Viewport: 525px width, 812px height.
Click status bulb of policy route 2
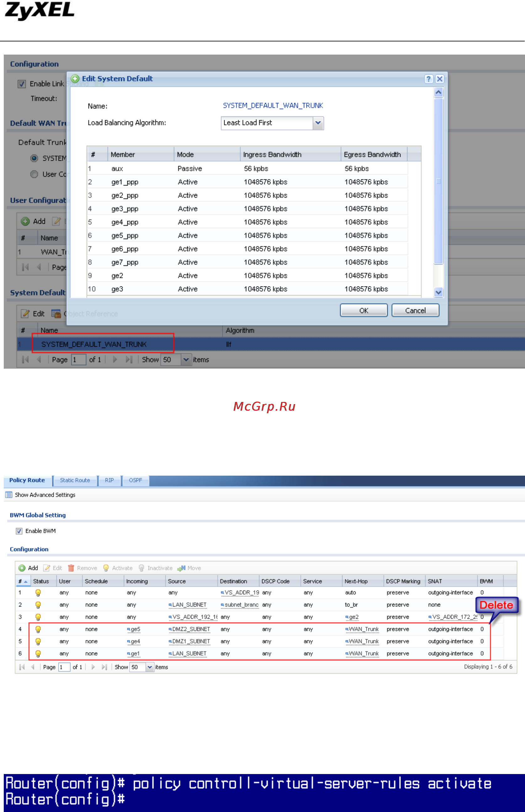click(38, 605)
